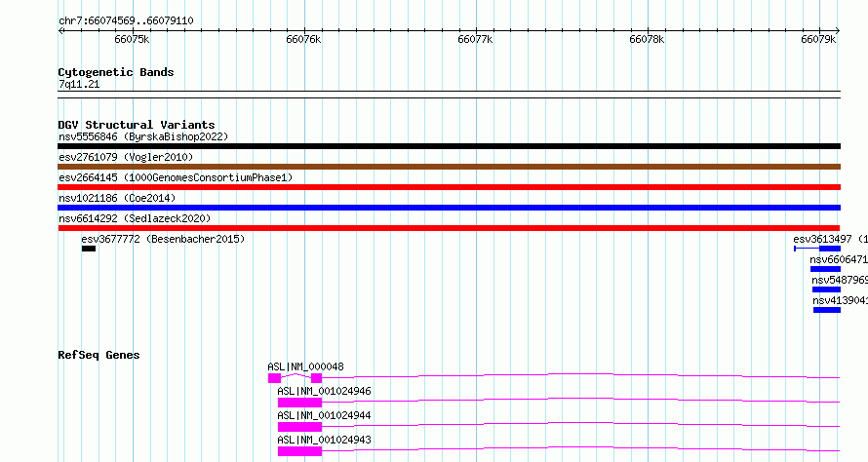This screenshot has height=462, width=868.
Task: Click the 66079k ruler tick label
Action: 818,39
